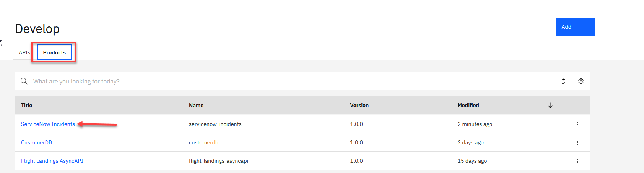Open the ServiceNow Incidents product
The image size is (644, 173).
coord(48,124)
